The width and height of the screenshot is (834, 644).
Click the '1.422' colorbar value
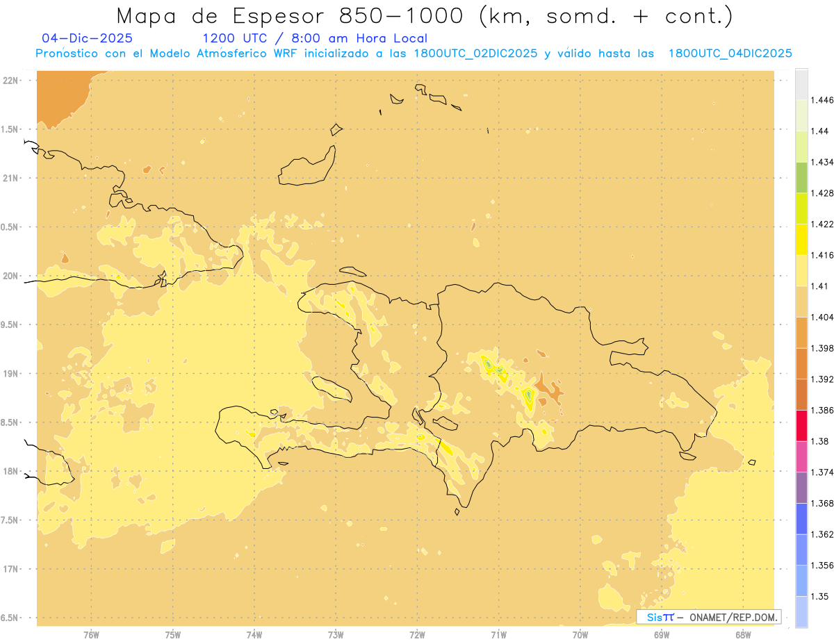pyautogui.click(x=821, y=224)
